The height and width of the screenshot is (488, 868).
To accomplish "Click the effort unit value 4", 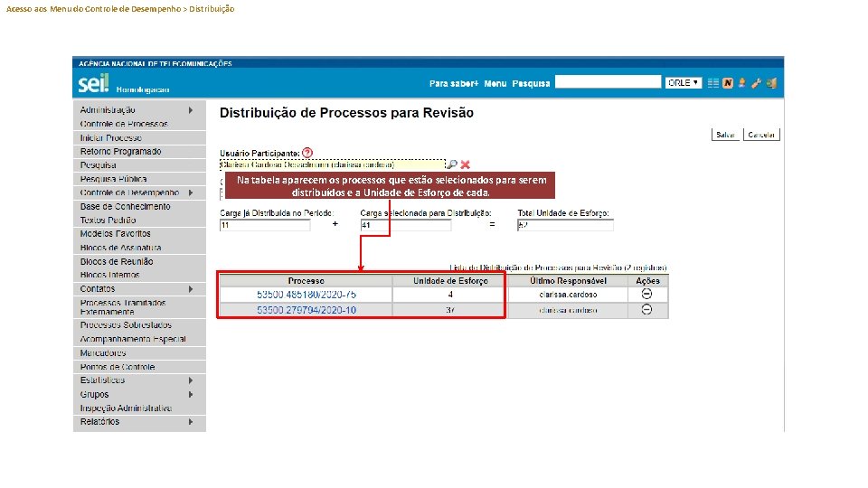I will [x=450, y=295].
